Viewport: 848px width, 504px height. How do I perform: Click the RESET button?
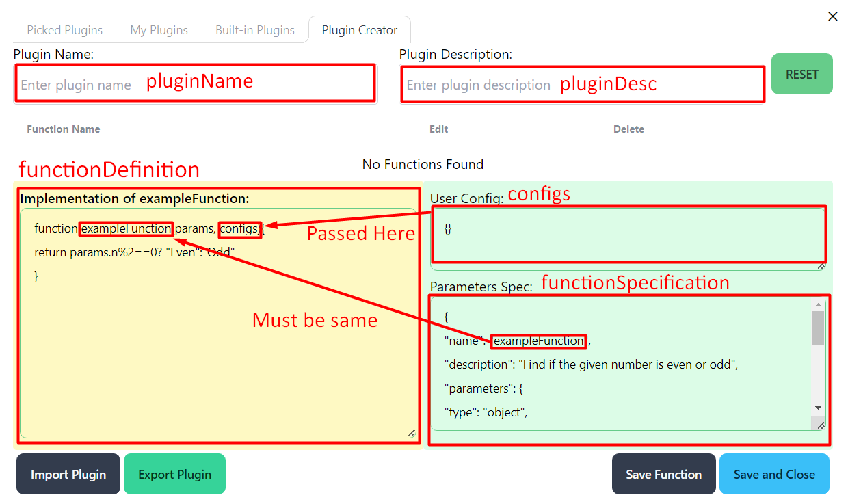pyautogui.click(x=801, y=74)
